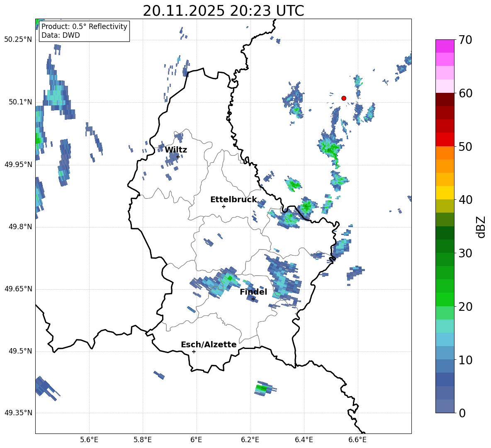
Task: Click the Wiltz station cross marker
Action: 178,157
